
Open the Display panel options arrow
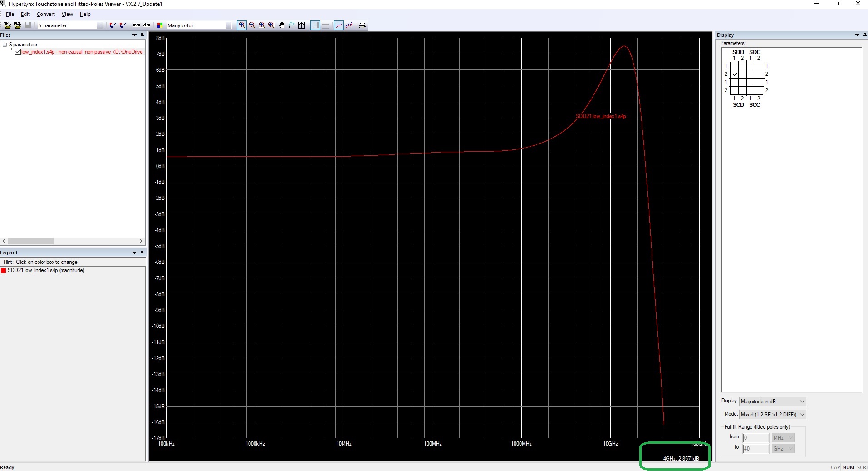click(857, 35)
